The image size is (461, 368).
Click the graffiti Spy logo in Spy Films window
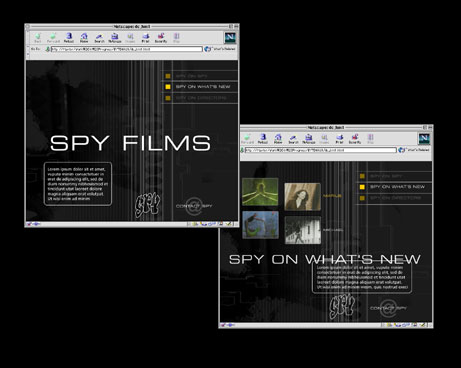pos(147,205)
